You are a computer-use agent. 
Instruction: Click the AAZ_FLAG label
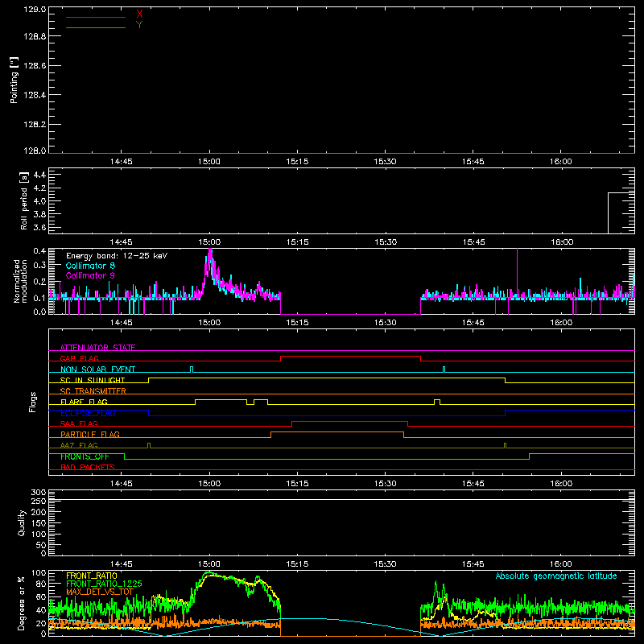tap(79, 445)
